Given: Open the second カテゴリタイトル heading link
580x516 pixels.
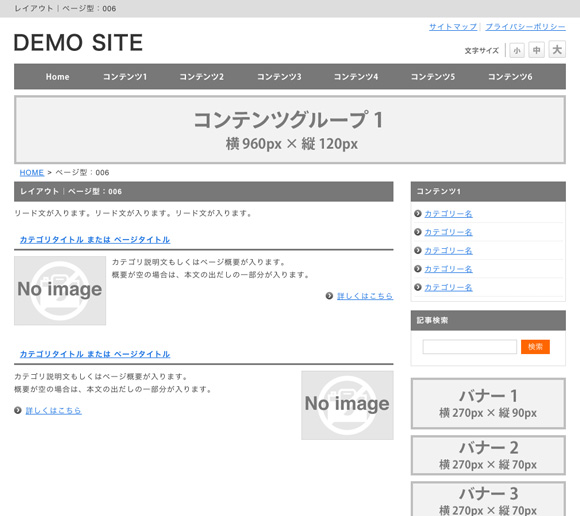Looking at the screenshot, I should [x=95, y=354].
